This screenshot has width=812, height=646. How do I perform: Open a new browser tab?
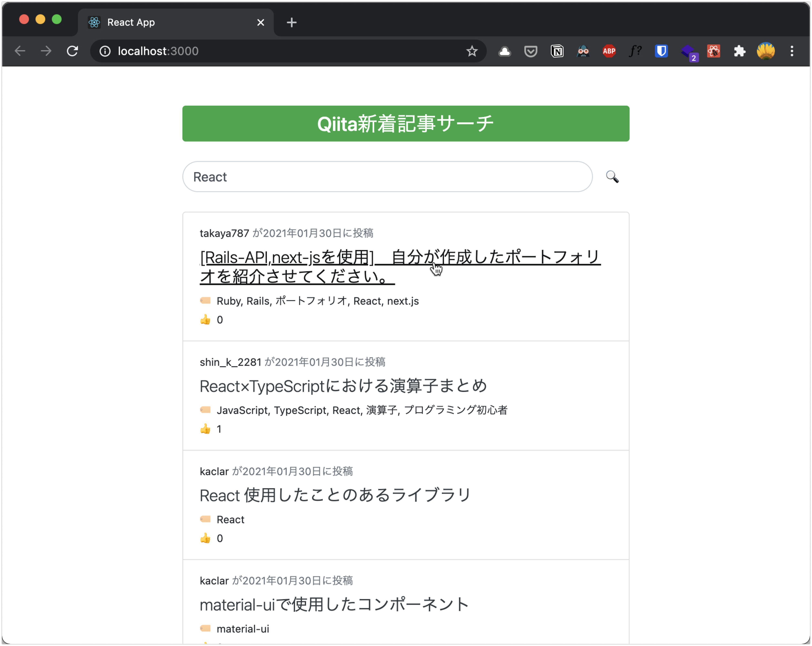(291, 23)
